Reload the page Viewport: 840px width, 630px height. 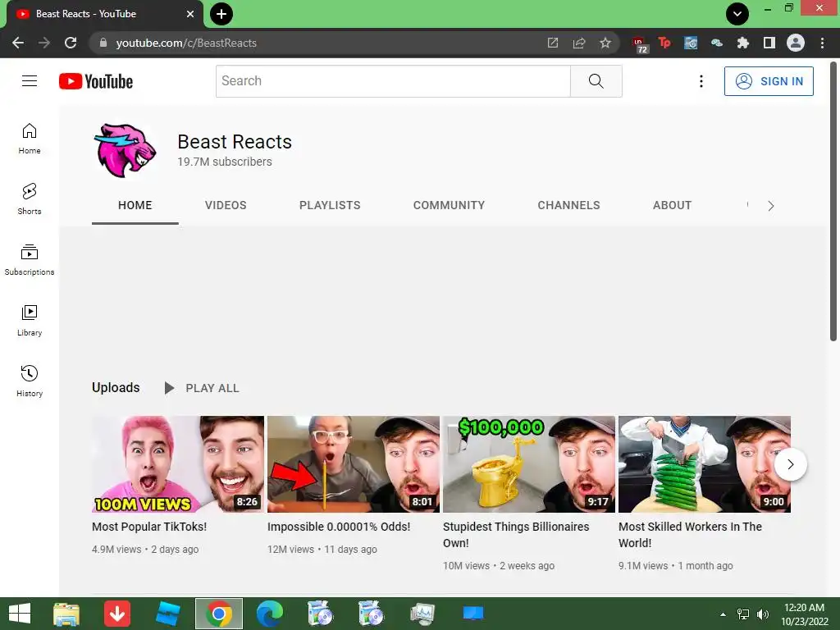[71, 43]
